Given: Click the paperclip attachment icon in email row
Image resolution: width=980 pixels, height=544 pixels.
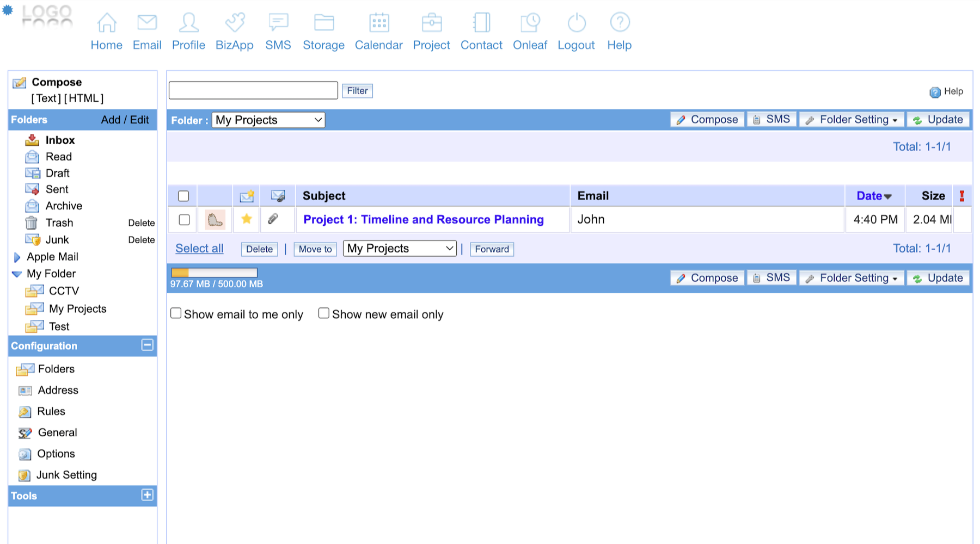Looking at the screenshot, I should pos(273,219).
